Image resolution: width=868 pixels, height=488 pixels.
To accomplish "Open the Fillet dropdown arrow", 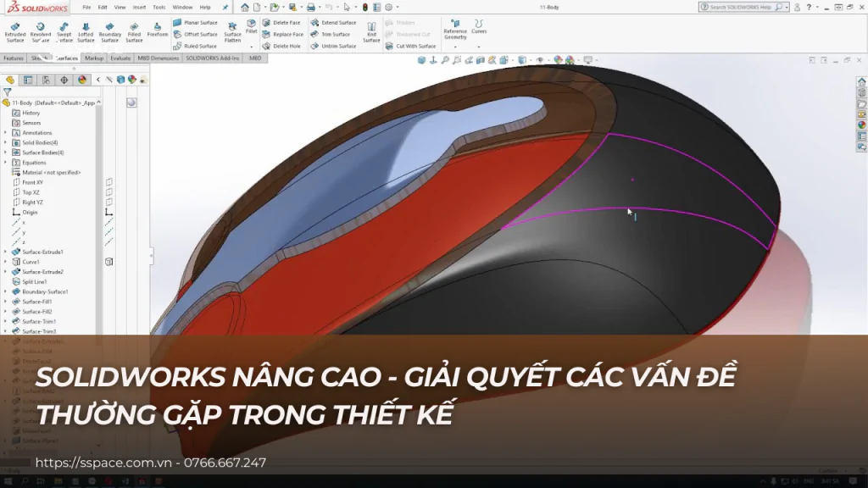I will 251,47.
